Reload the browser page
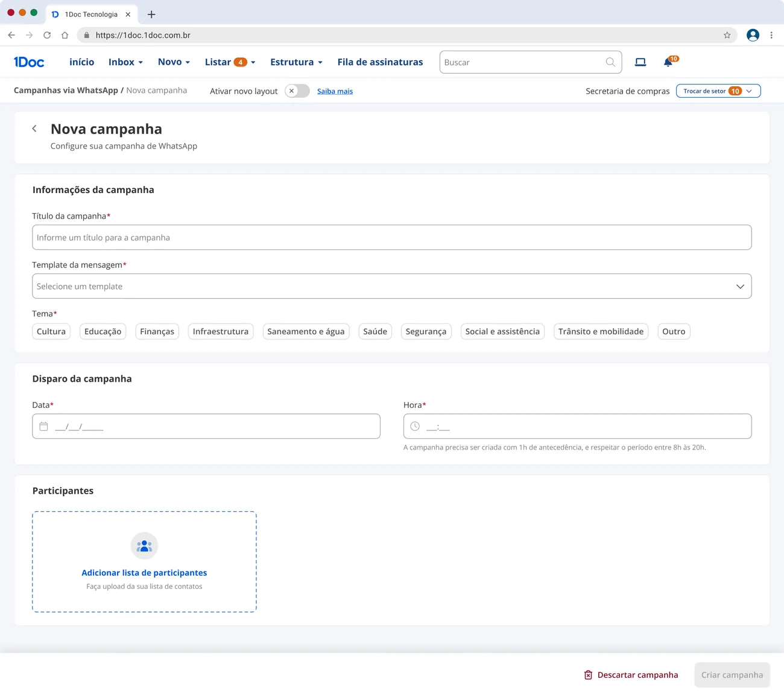The height and width of the screenshot is (697, 784). click(x=47, y=35)
